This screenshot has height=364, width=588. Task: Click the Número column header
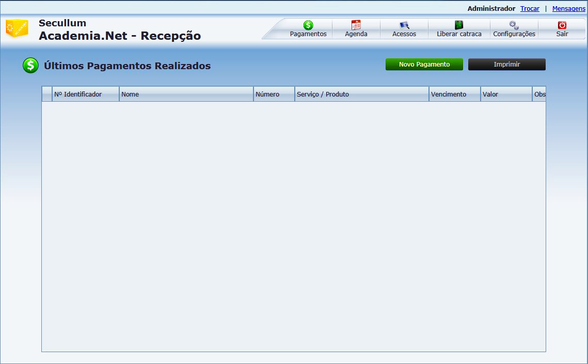[274, 94]
